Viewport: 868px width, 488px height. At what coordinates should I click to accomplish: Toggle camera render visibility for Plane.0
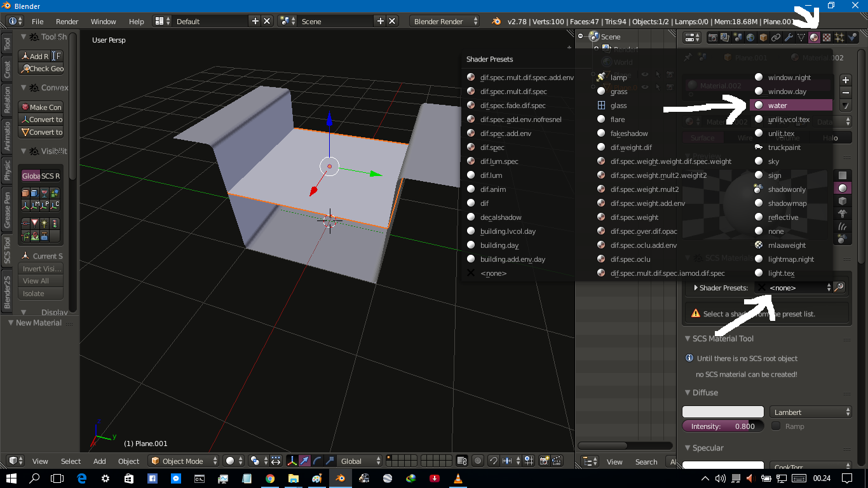coord(670,87)
